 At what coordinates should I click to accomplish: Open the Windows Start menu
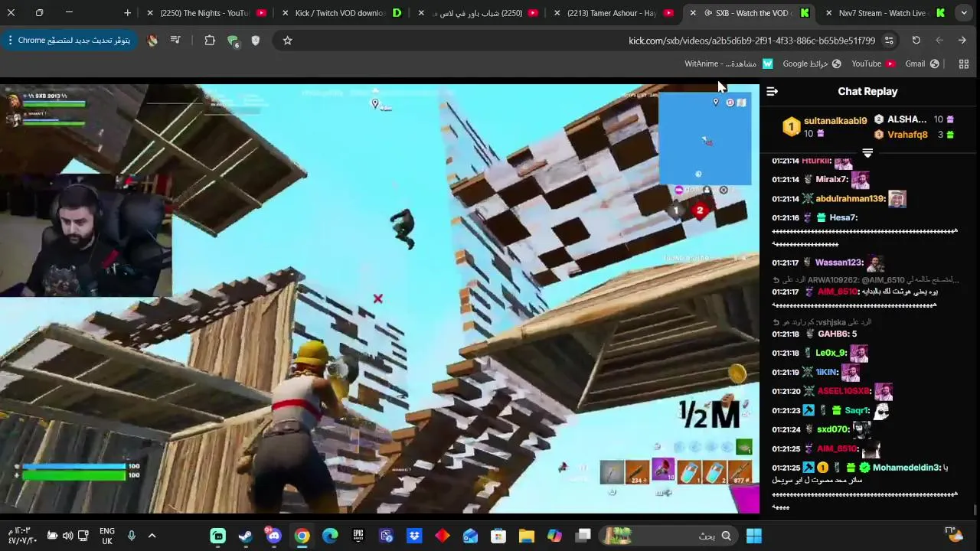[753, 536]
